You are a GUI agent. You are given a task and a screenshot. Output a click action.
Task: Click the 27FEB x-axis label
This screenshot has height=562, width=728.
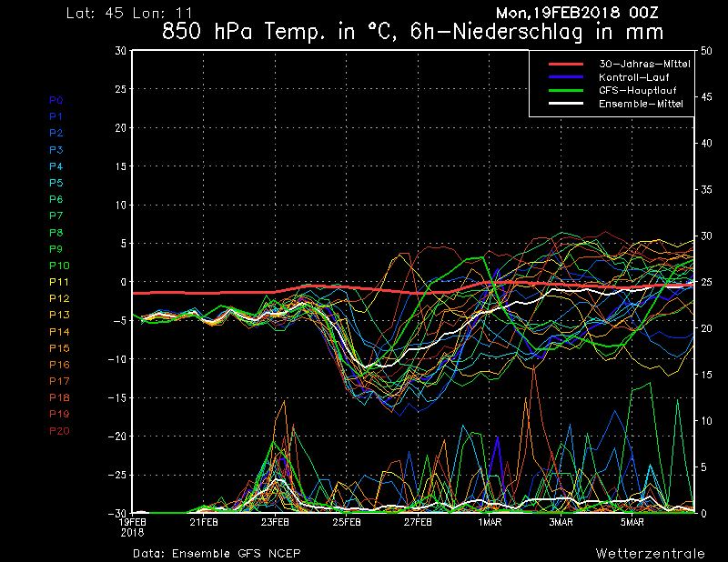coord(418,522)
